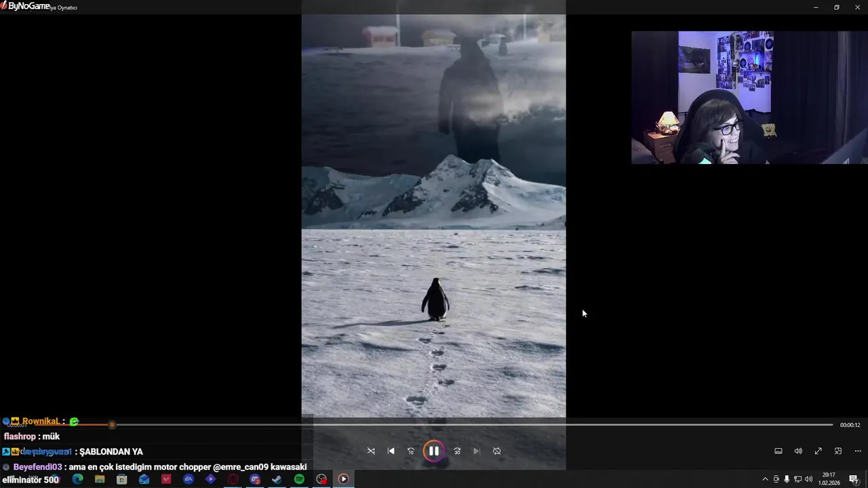Open File Explorer from taskbar

pyautogui.click(x=100, y=479)
